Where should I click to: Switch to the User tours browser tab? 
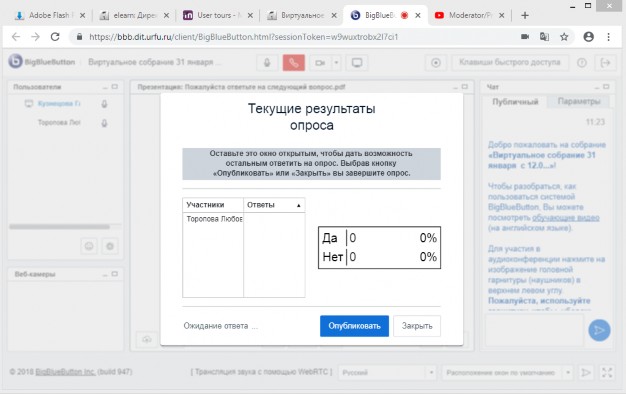[x=218, y=15]
